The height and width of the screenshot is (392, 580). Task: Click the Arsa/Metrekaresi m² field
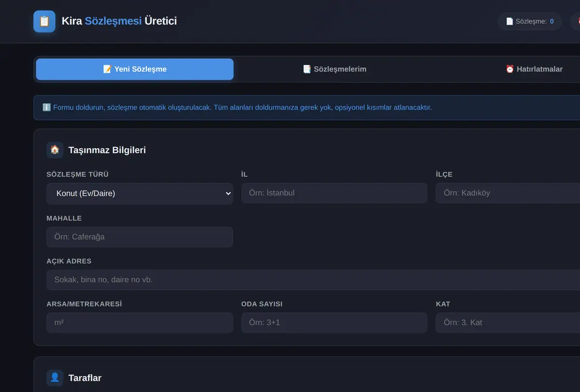(140, 322)
